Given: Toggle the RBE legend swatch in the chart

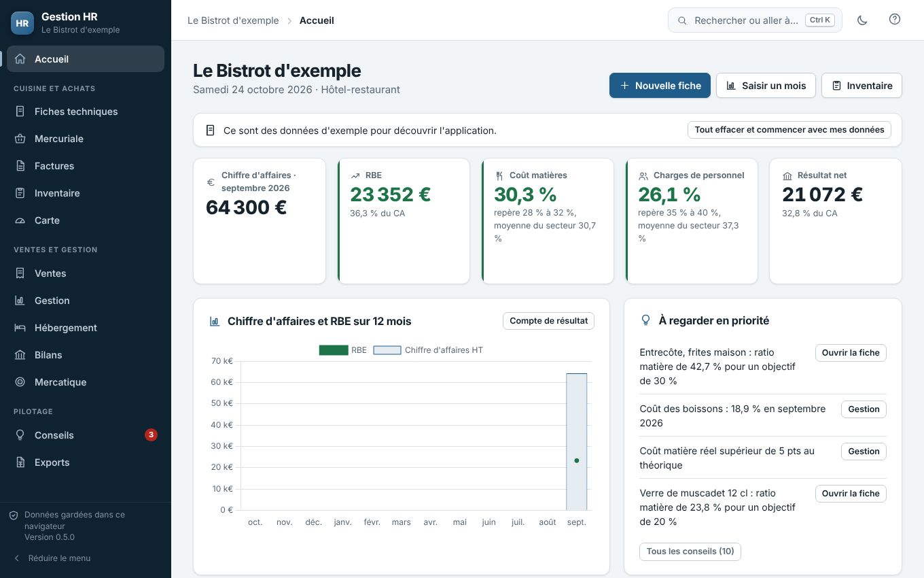Looking at the screenshot, I should pos(334,350).
